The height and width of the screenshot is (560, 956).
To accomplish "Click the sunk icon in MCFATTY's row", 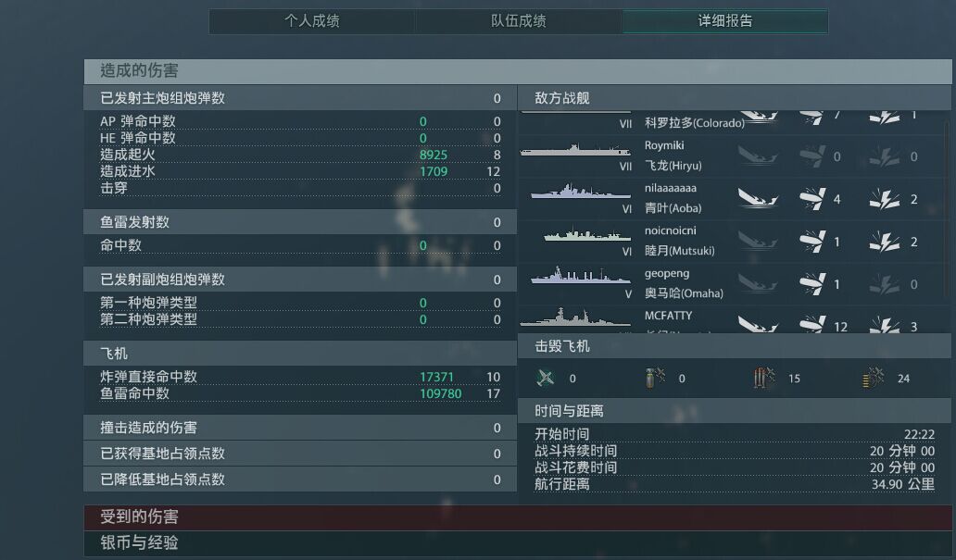I will tap(758, 324).
